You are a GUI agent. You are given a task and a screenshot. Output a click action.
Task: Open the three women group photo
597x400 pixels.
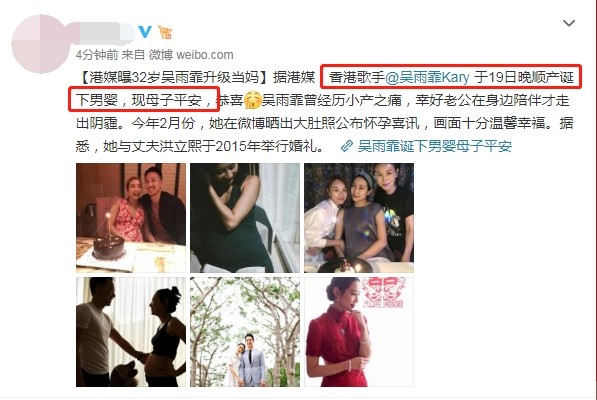point(359,218)
